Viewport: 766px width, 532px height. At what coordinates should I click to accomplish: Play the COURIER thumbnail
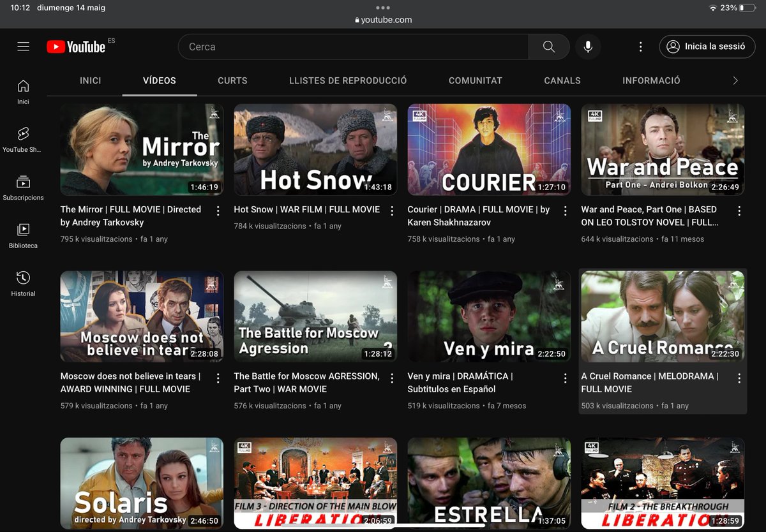coord(489,149)
